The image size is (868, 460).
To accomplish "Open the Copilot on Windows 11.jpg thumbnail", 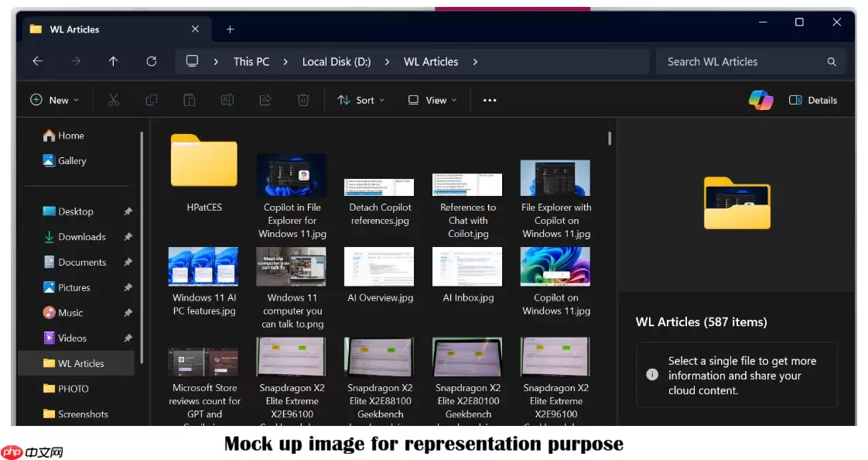I will (555, 266).
